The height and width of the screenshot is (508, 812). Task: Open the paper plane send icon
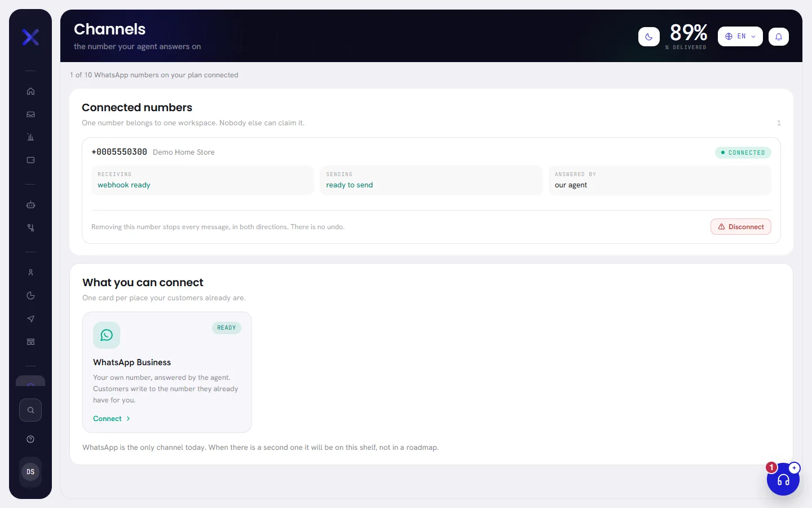click(30, 319)
